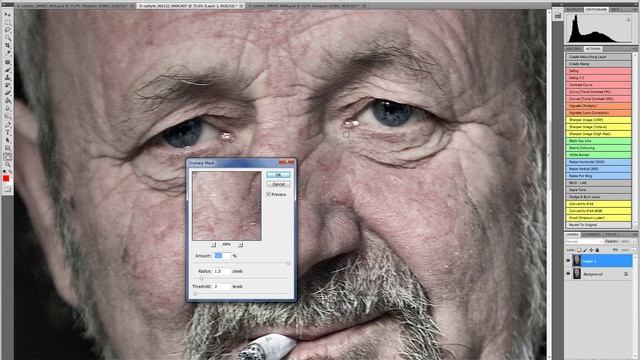Toggle Preview checkbox in Unsharp Mask
640x360 pixels.
point(269,195)
